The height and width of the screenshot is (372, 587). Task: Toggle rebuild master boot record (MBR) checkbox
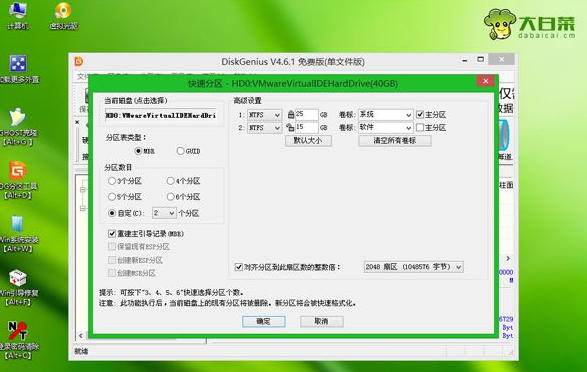146,234
